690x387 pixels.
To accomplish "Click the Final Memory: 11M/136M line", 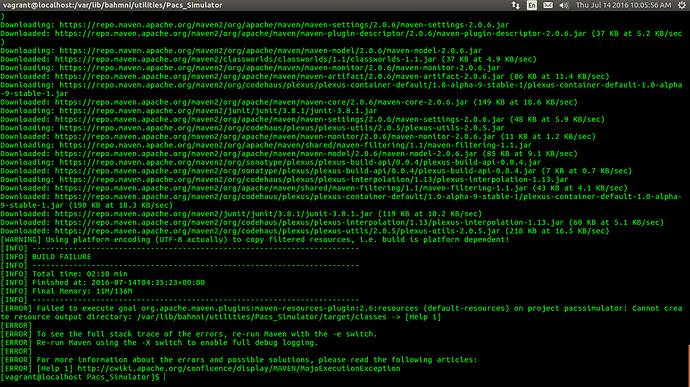I will coord(66,291).
